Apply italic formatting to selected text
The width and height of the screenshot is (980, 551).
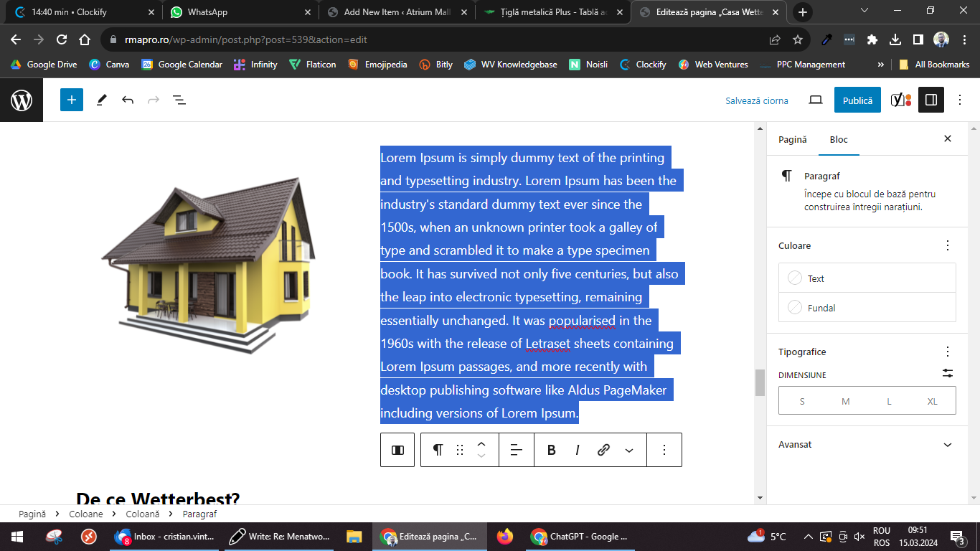[x=577, y=450]
